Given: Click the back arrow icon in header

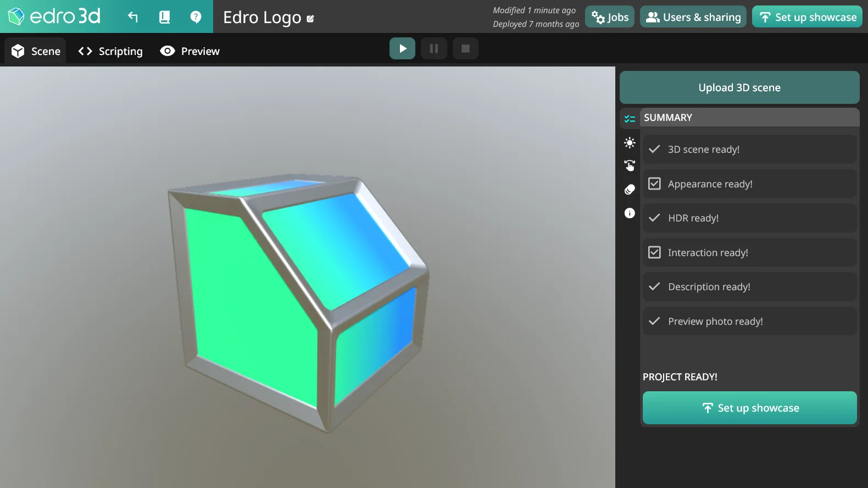Looking at the screenshot, I should tap(133, 17).
